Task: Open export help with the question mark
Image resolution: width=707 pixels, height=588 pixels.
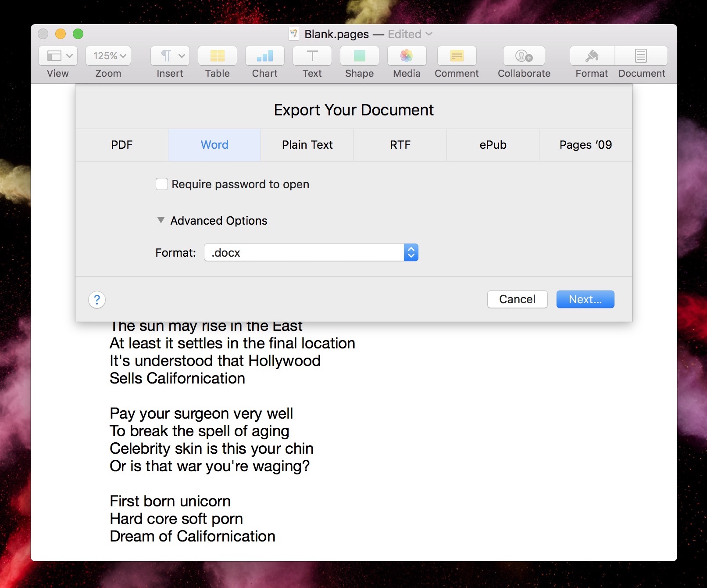Action: click(x=97, y=300)
